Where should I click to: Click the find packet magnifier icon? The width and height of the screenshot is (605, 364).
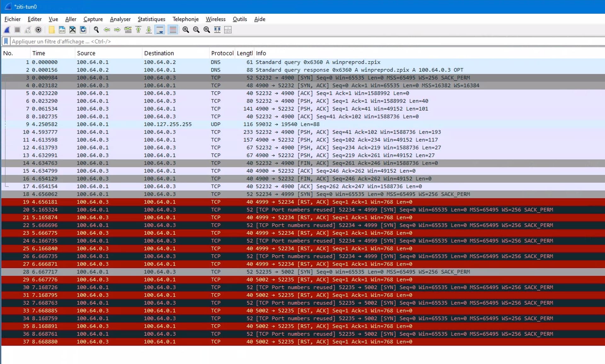click(x=96, y=30)
